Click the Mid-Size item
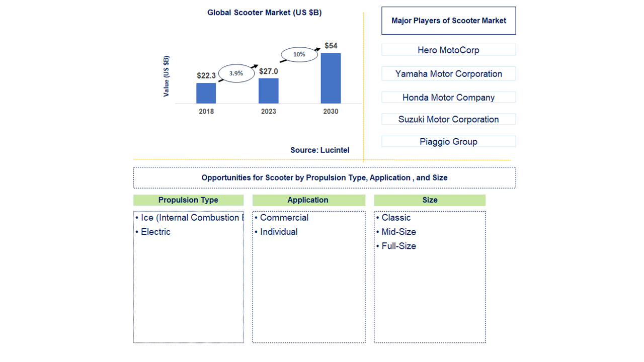 pyautogui.click(x=396, y=232)
